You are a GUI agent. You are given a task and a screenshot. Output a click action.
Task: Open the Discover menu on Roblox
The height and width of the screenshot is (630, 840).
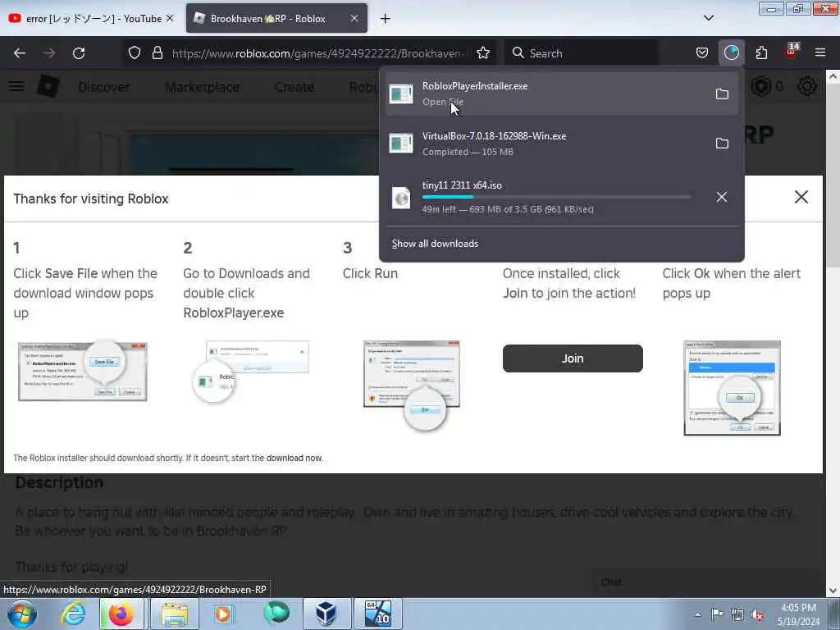pyautogui.click(x=104, y=87)
